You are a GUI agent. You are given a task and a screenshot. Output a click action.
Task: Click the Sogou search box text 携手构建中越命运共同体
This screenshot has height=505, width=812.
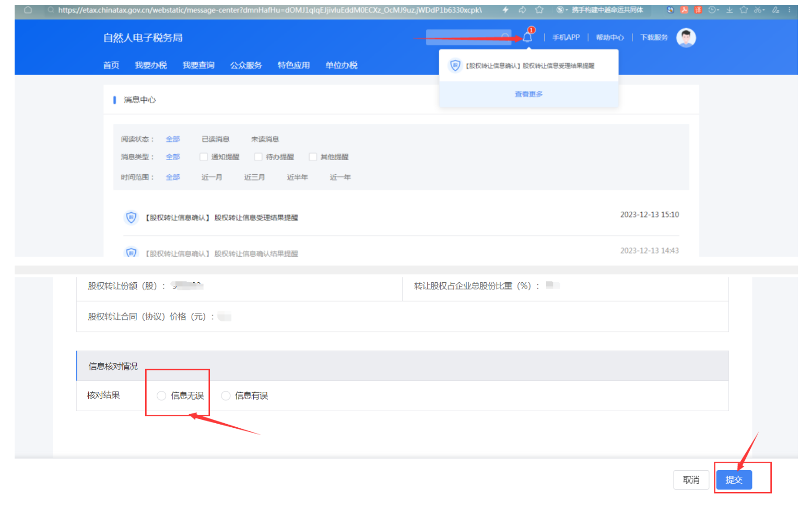click(607, 10)
